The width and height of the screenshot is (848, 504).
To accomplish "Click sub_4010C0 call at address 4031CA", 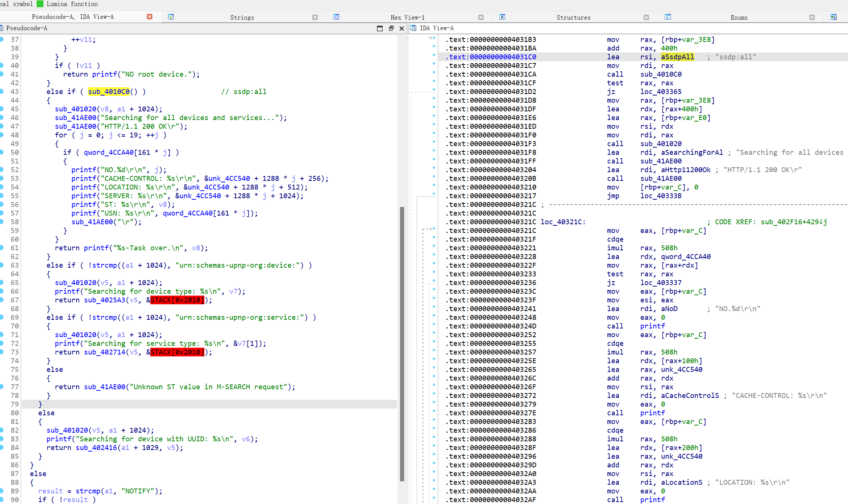I will 661,74.
